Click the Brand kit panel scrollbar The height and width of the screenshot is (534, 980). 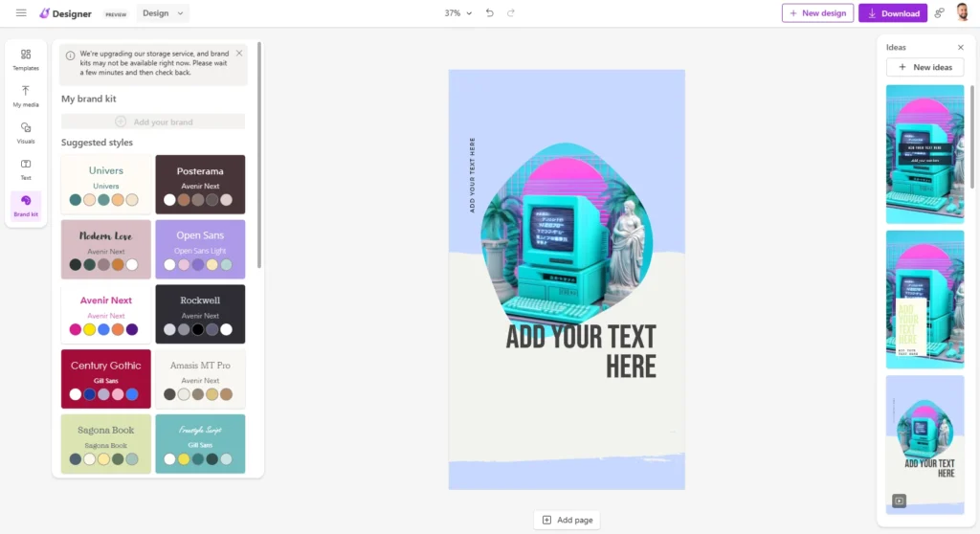point(258,155)
